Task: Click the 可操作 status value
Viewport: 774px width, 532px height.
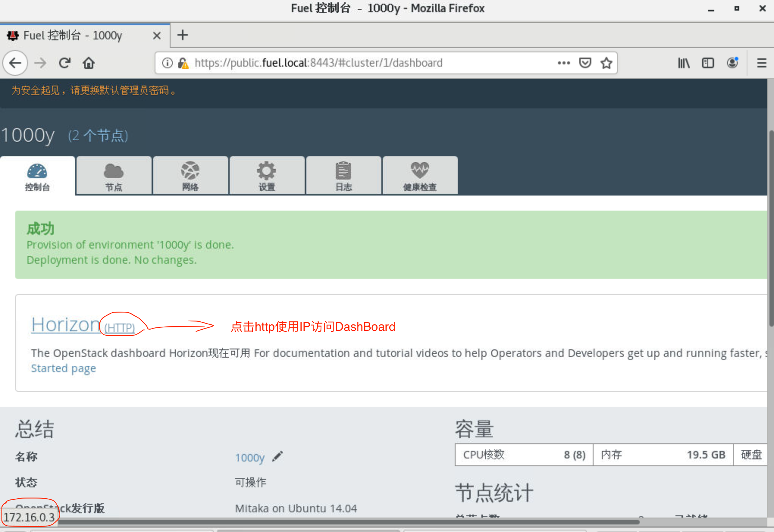Action: click(251, 482)
